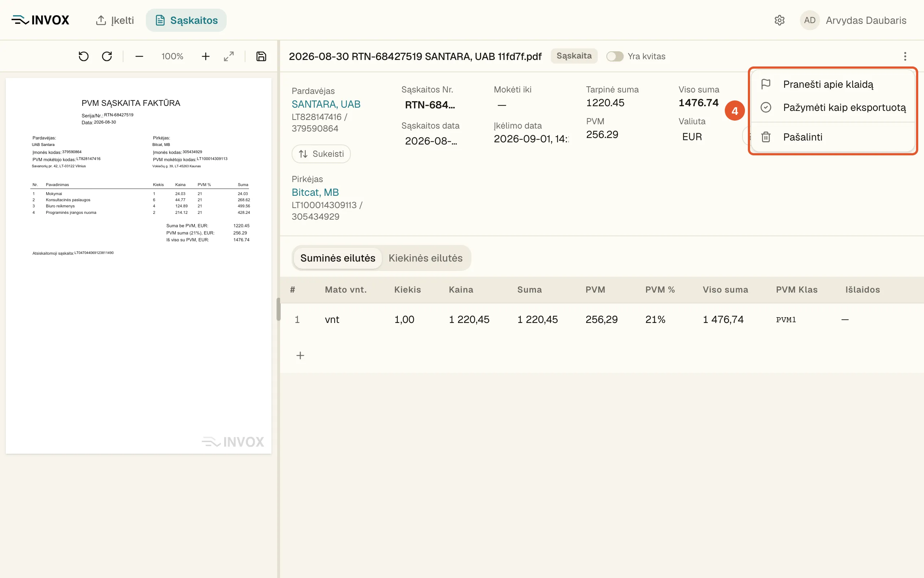Save the document with the disk icon

click(x=261, y=57)
